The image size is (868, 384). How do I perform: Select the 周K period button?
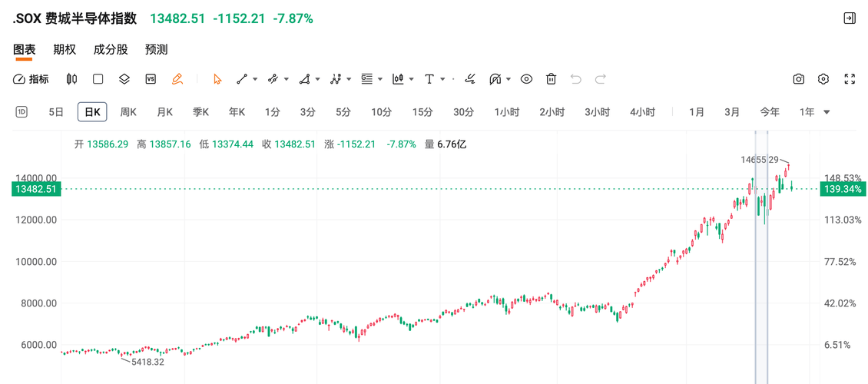click(x=128, y=112)
